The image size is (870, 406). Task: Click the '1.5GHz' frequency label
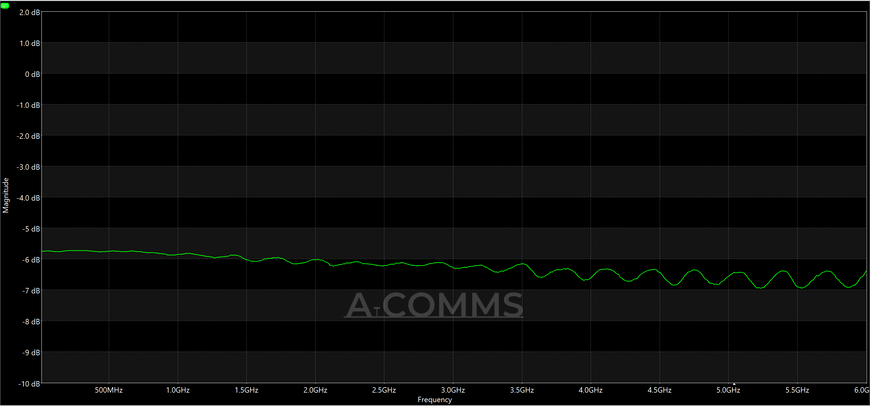(x=246, y=390)
